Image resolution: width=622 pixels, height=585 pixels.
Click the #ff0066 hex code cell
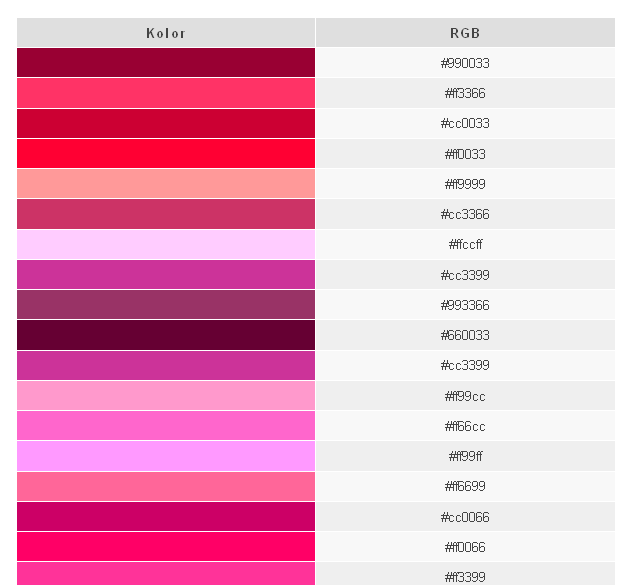click(465, 547)
